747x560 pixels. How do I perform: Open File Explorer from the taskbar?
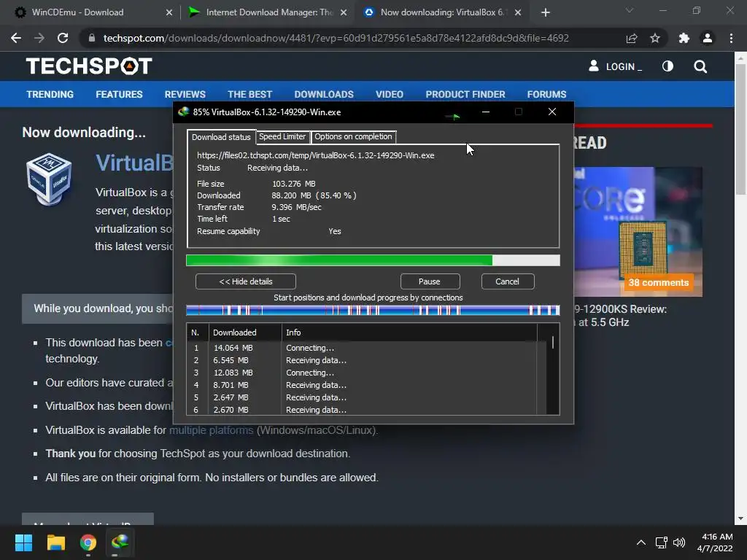click(x=55, y=542)
